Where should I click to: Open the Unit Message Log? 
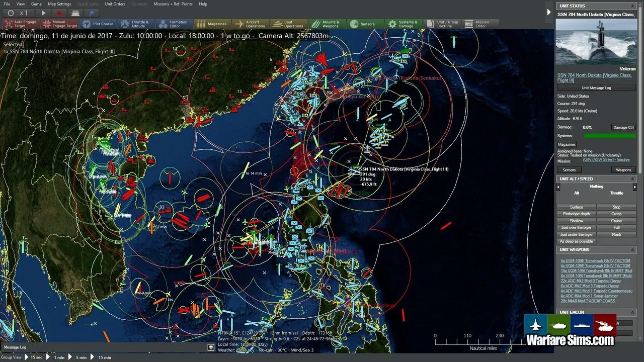click(596, 87)
